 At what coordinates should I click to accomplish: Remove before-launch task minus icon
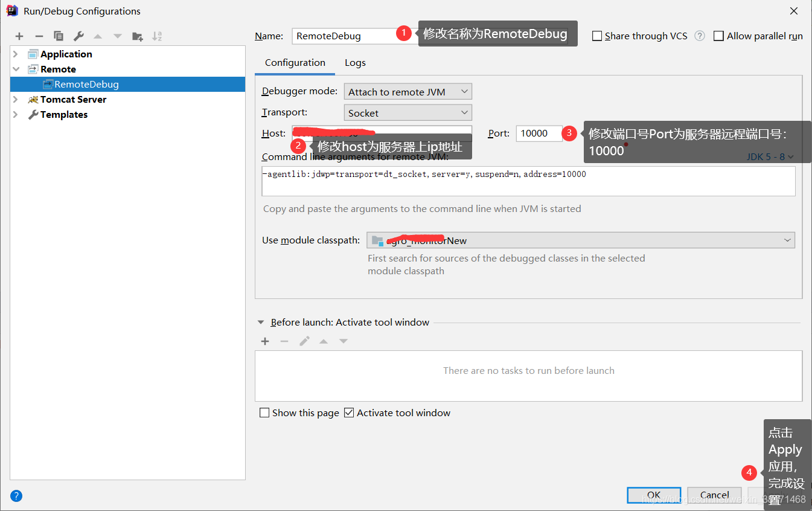[284, 341]
